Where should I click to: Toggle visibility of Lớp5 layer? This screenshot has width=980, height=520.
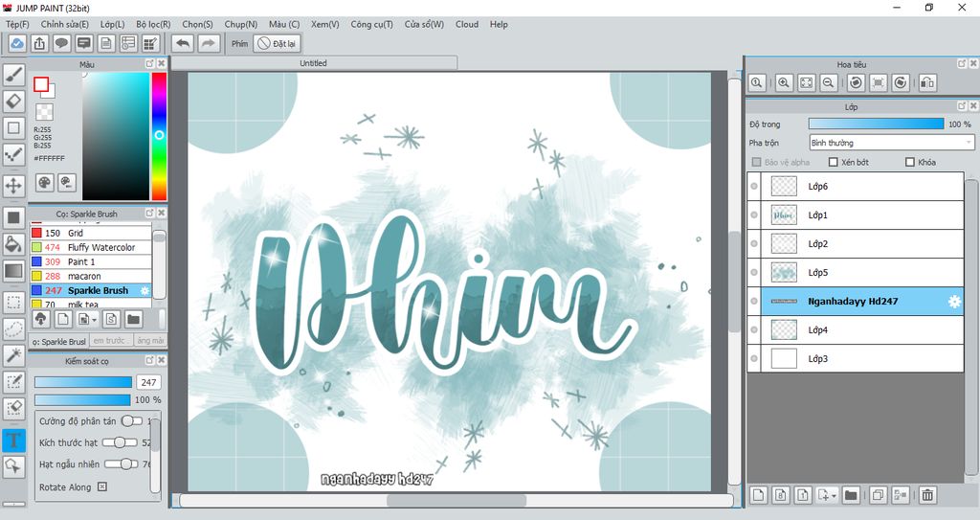coord(754,272)
